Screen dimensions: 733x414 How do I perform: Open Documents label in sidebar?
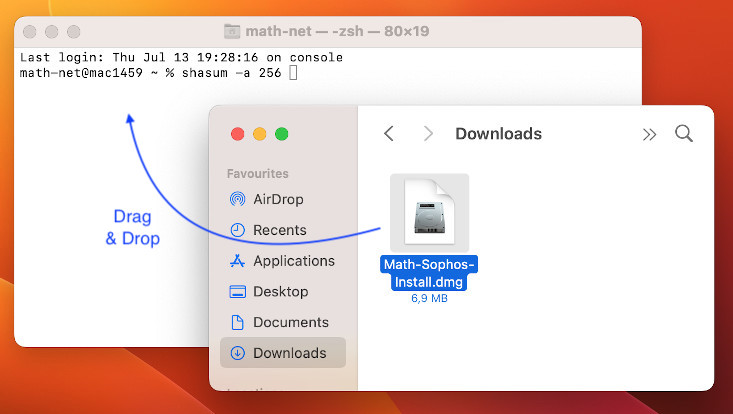coord(291,322)
